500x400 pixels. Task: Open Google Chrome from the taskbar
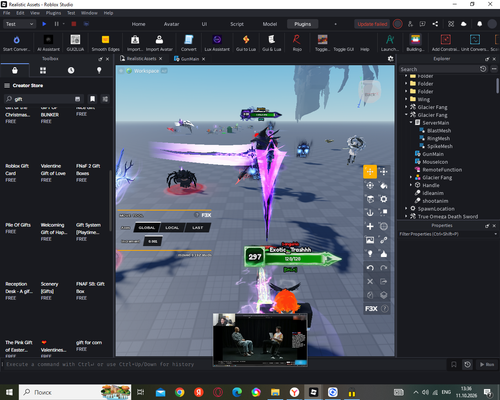pos(180,392)
